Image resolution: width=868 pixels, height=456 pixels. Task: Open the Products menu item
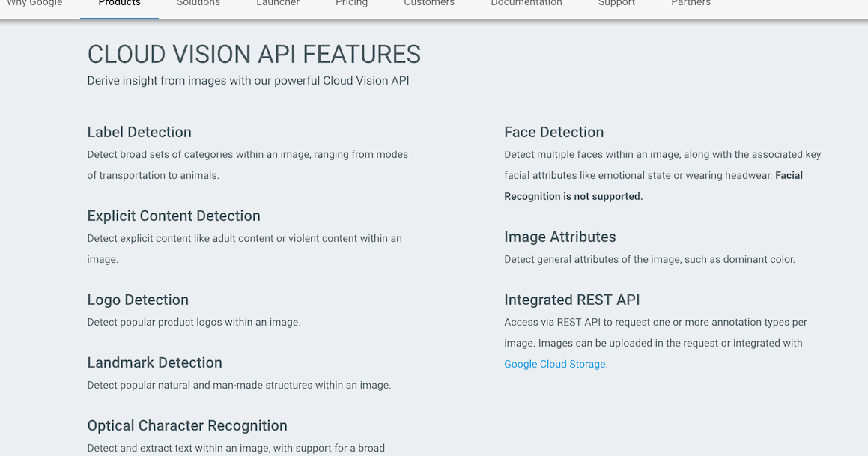118,3
